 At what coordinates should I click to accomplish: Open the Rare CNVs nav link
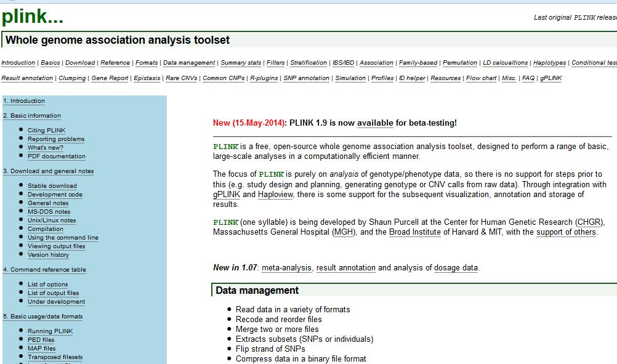[x=182, y=78]
